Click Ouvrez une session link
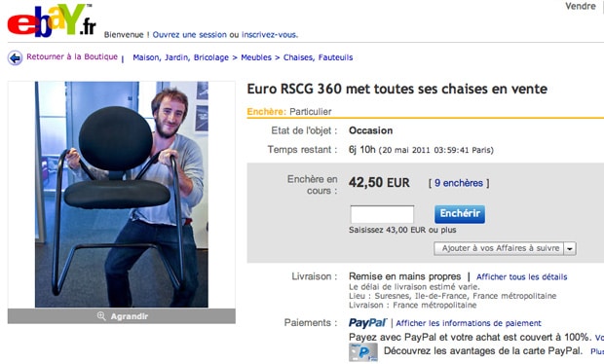The width and height of the screenshot is (604, 364). (x=190, y=35)
